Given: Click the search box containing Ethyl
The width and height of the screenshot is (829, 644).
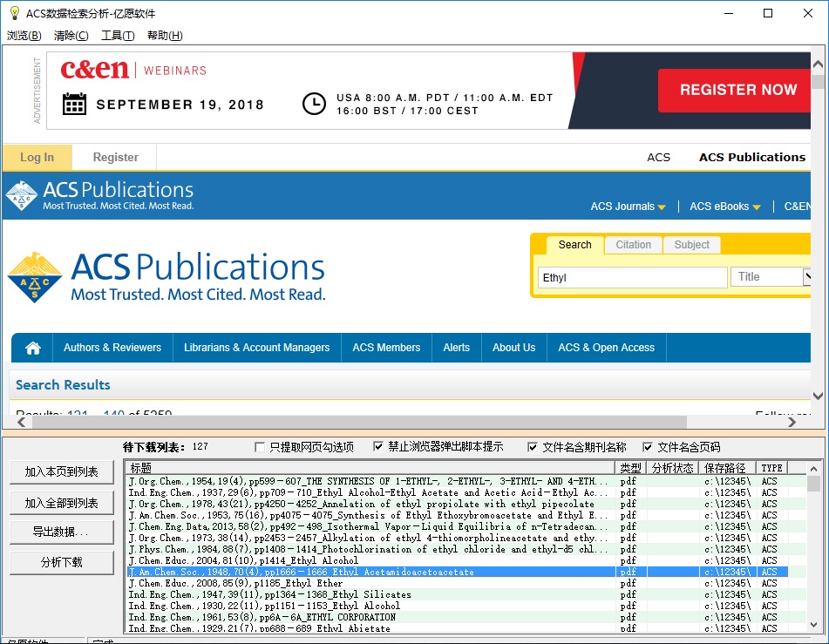Looking at the screenshot, I should point(632,278).
